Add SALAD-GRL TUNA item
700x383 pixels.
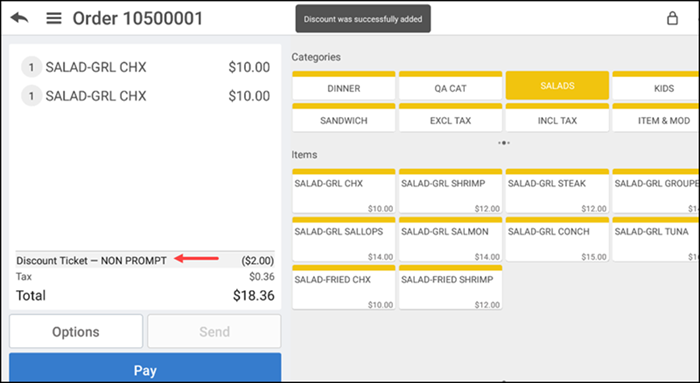[656, 239]
